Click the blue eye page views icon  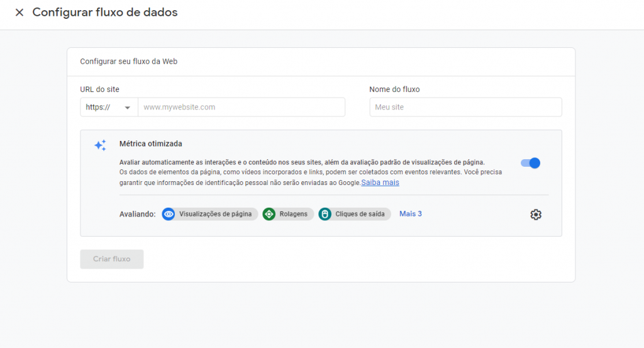[x=169, y=214]
